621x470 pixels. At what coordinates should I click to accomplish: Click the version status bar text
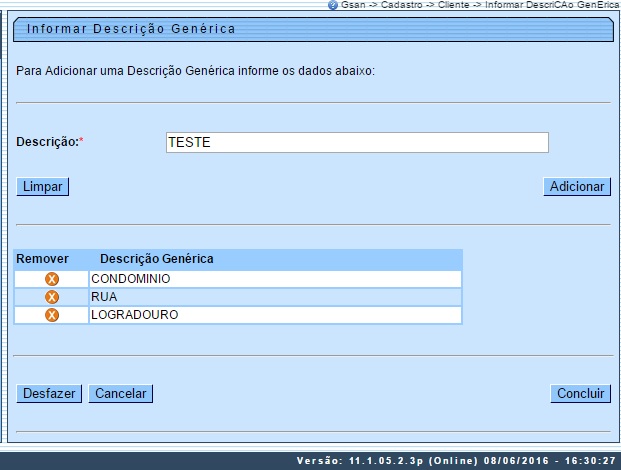pyautogui.click(x=456, y=461)
